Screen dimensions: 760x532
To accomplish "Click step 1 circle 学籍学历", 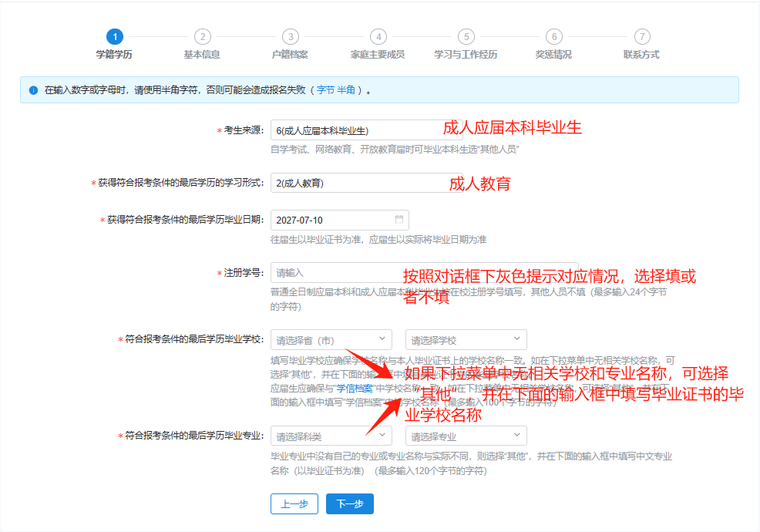I will tap(115, 36).
